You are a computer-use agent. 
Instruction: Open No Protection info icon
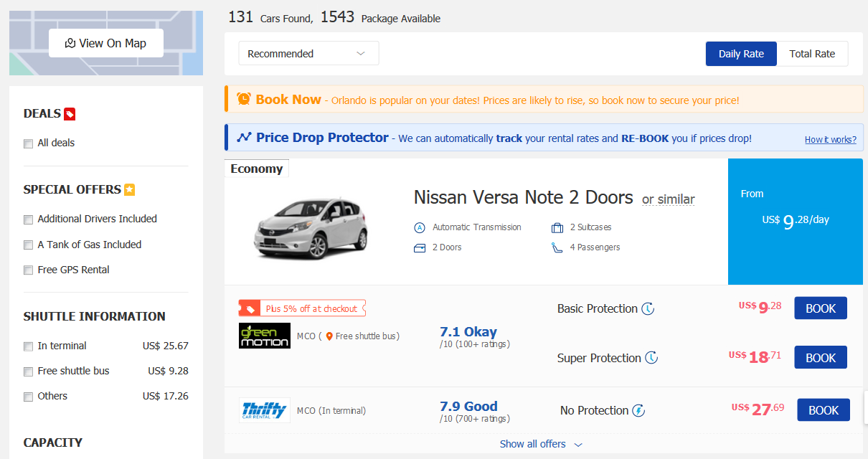(x=638, y=411)
